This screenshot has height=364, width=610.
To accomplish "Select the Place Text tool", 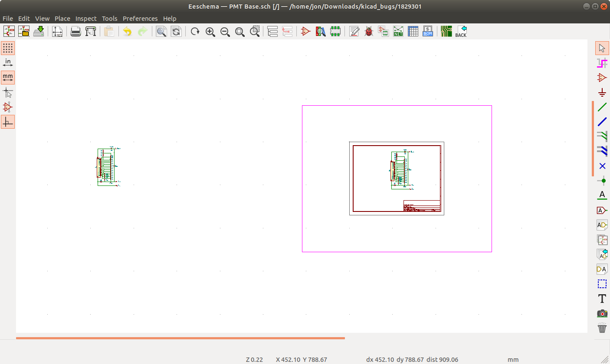I will pos(602,299).
